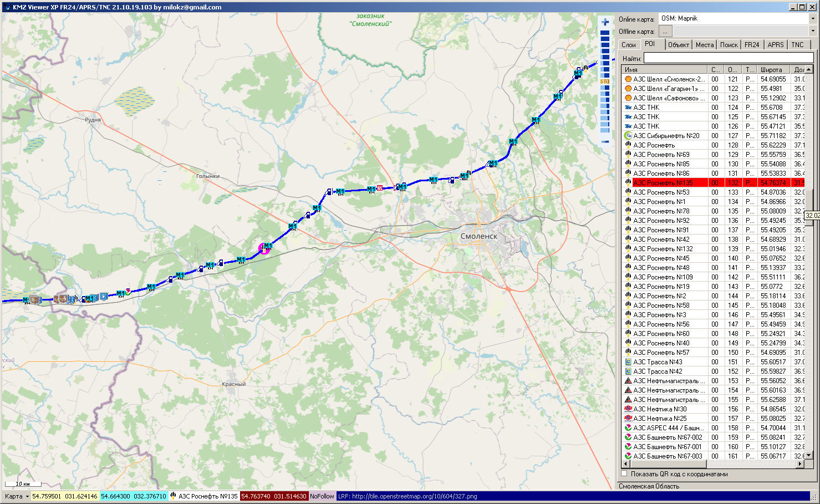Click the Нефтьмагистраль icon in row 153
Image resolution: width=820 pixels, height=504 pixels.
point(628,381)
